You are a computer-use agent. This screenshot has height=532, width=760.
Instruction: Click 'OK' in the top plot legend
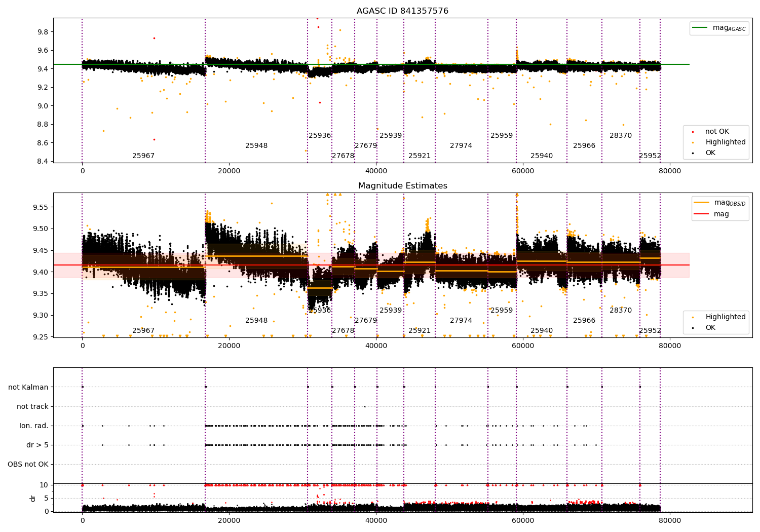710,153
